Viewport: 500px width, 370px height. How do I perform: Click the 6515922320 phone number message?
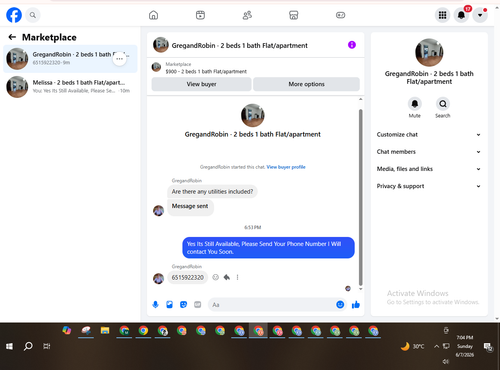pos(188,277)
